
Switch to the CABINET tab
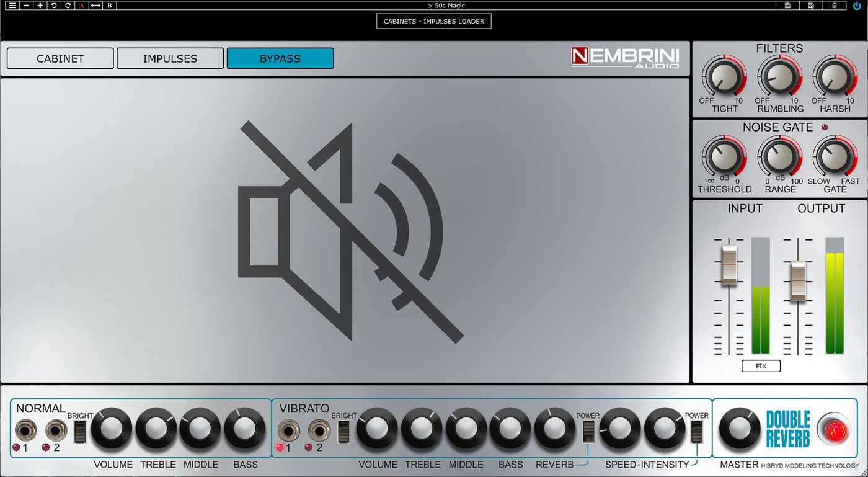pyautogui.click(x=60, y=58)
